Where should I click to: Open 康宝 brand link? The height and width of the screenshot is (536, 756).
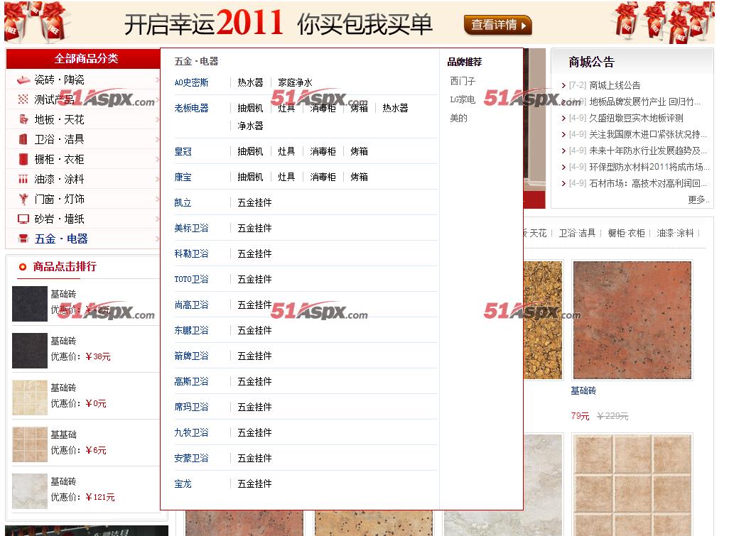tap(183, 177)
